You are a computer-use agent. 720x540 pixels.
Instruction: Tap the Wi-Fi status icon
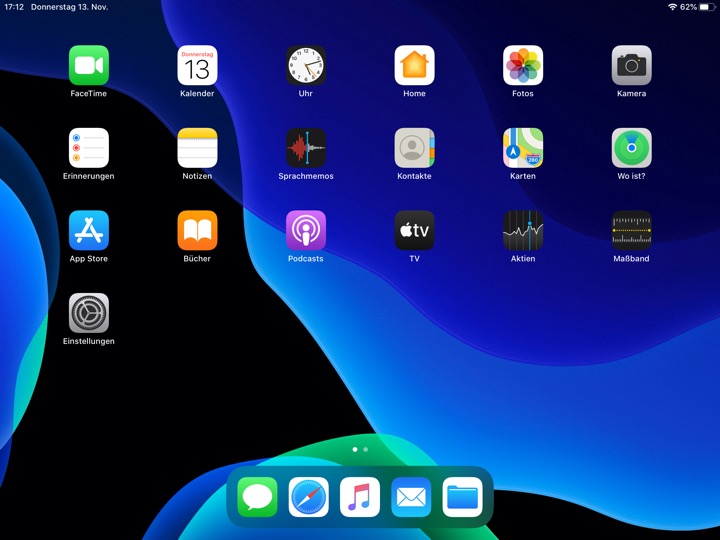(x=673, y=7)
